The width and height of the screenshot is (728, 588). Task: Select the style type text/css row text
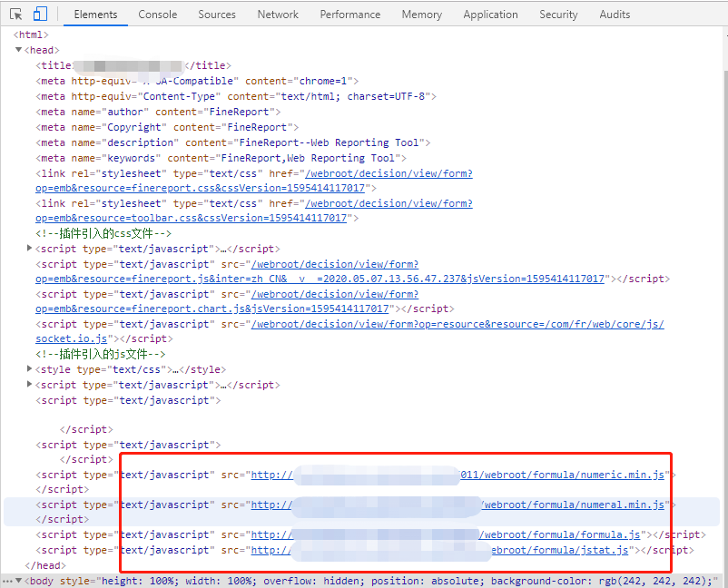point(131,369)
